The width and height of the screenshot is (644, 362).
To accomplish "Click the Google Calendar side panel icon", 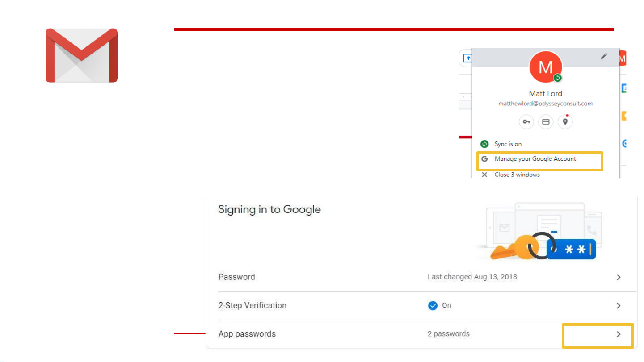I will 623,88.
